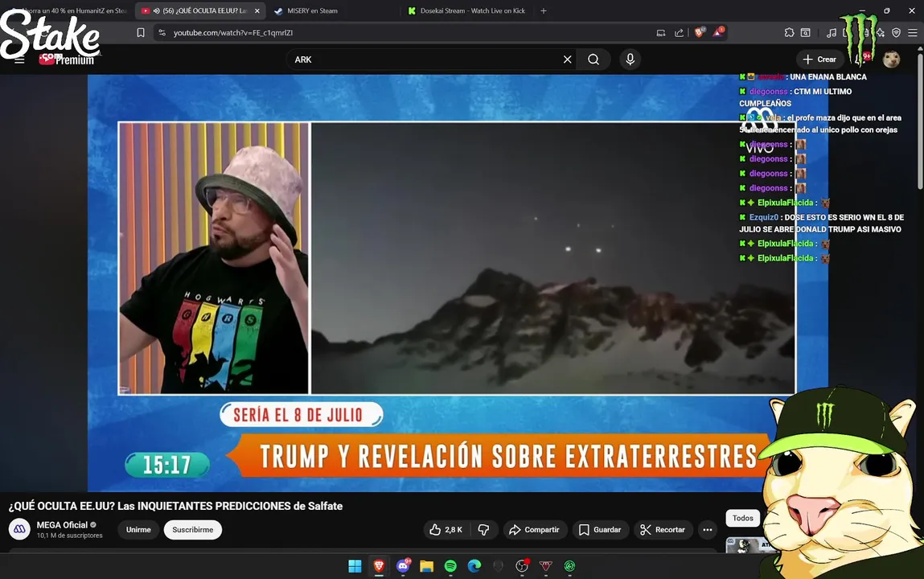Open Brave from the taskbar
924x579 pixels.
coord(379,566)
